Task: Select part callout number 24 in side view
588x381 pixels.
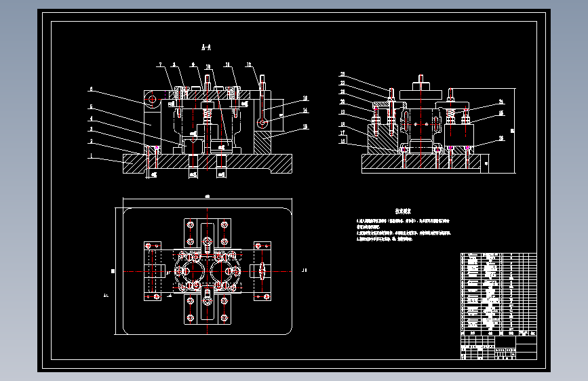Action: pos(501,101)
